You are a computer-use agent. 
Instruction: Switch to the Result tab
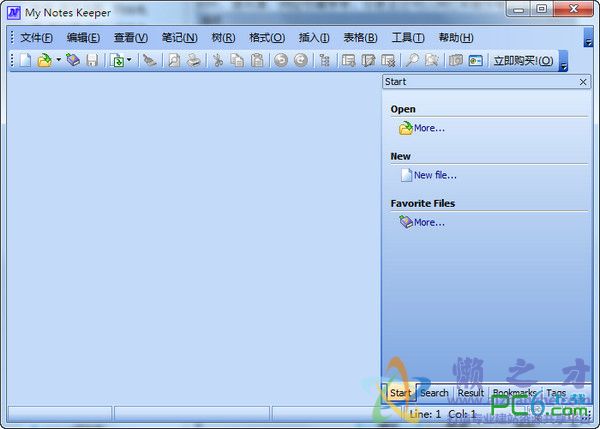coord(471,393)
